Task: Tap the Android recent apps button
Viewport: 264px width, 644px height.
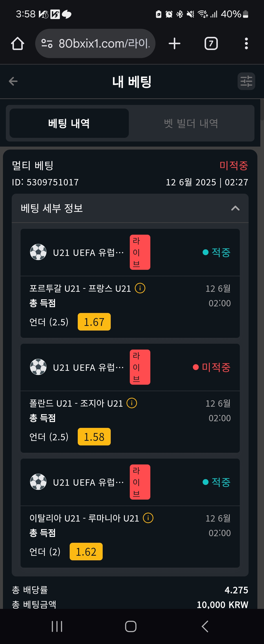Action: coord(57,626)
